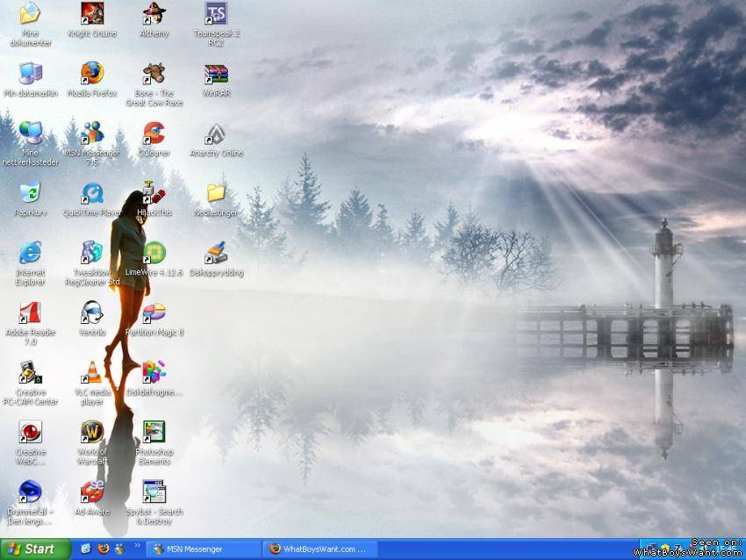Viewport: 746px width, 560px height.
Task: Click the World of Warcraft icon
Action: (x=92, y=433)
